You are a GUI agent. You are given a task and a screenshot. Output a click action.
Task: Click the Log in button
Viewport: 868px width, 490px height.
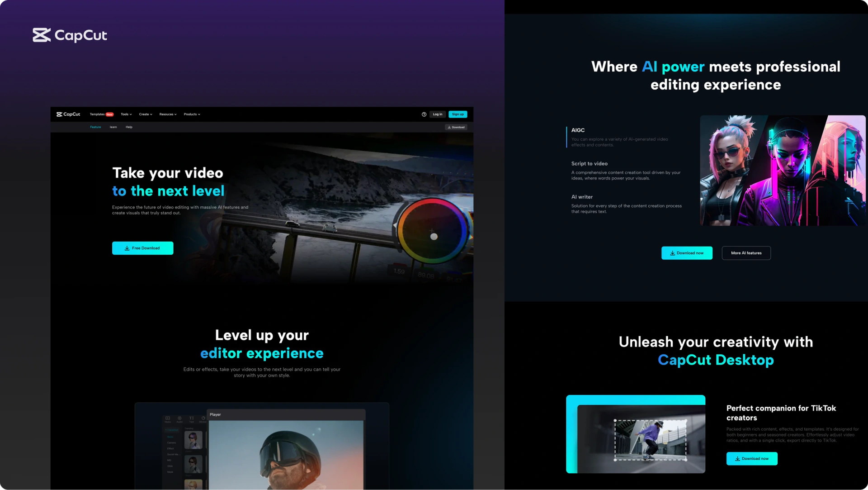tap(438, 114)
